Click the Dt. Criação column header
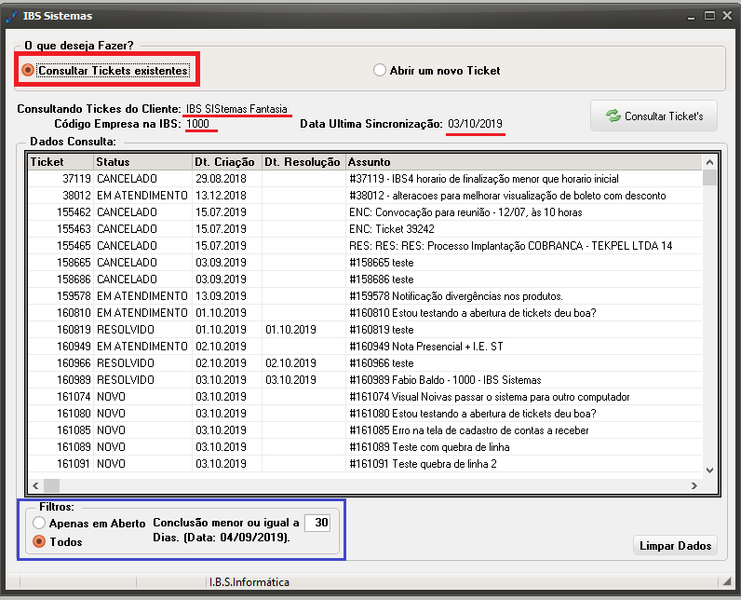The height and width of the screenshot is (600, 741). [227, 162]
